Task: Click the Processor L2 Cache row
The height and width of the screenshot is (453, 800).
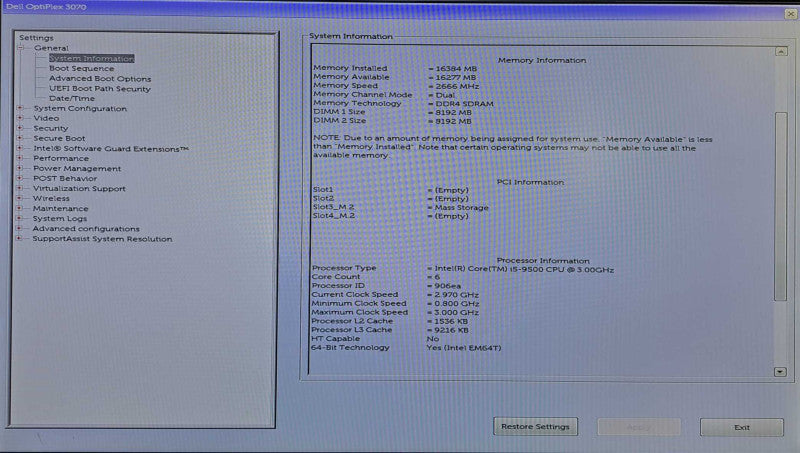Action: [390, 321]
